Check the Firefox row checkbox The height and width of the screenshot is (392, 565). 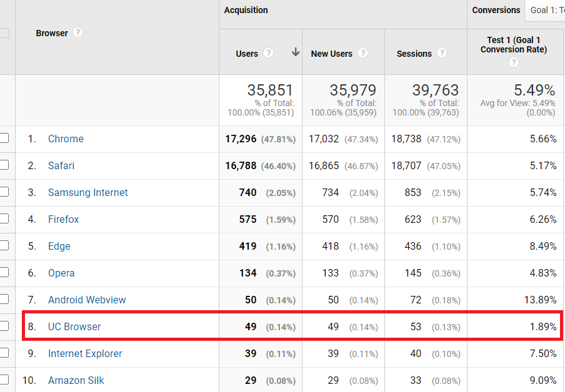[4, 219]
